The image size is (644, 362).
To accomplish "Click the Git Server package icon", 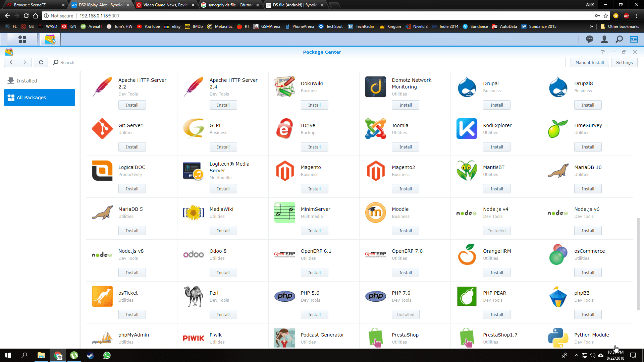I will tap(102, 129).
